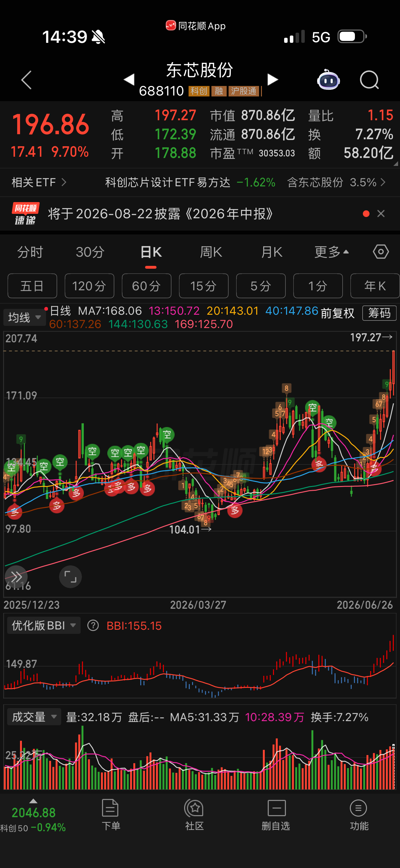
Task: Open 同花顺速递 news logo
Action: 25,214
